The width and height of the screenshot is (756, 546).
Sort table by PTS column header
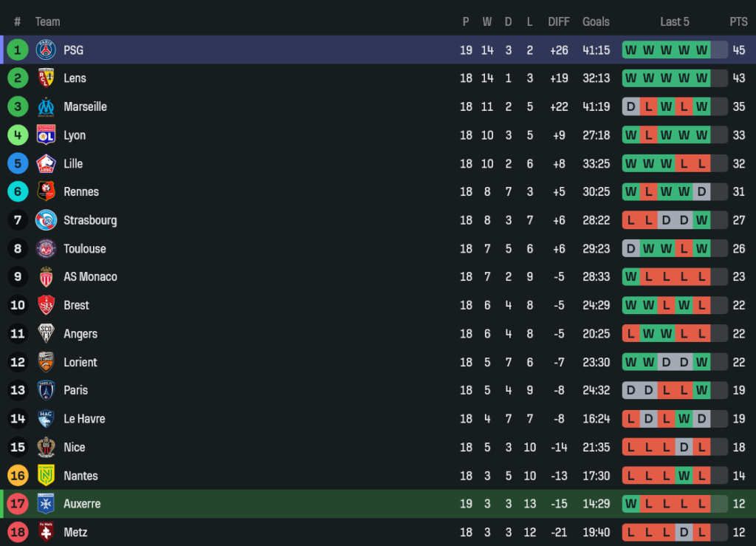point(738,22)
